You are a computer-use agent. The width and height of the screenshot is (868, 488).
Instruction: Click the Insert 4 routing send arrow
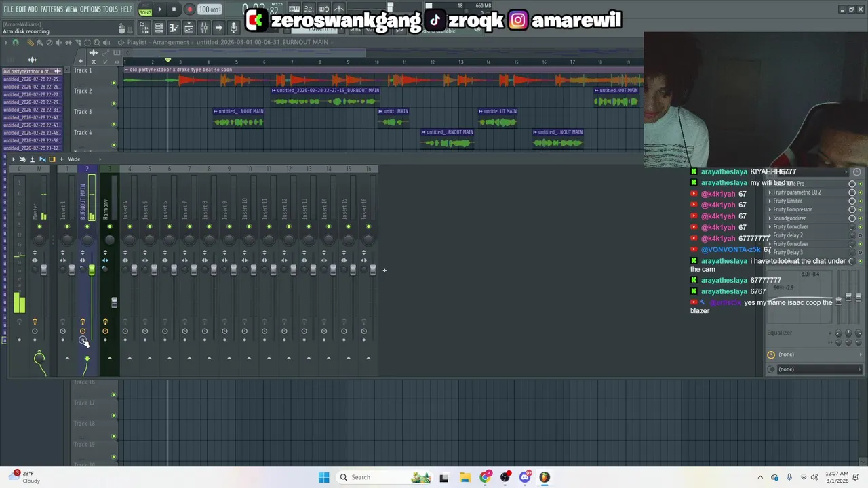point(130,358)
